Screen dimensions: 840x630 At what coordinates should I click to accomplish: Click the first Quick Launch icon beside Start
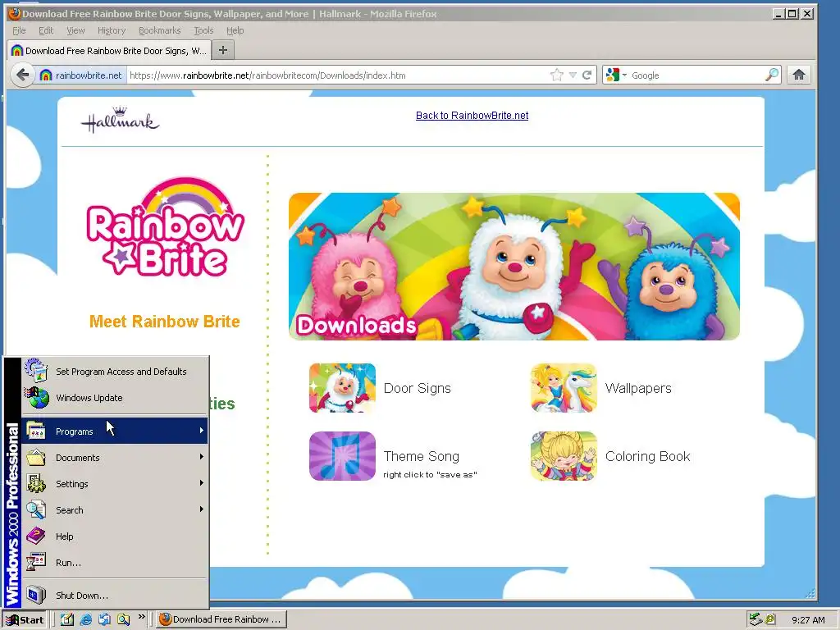(x=67, y=619)
